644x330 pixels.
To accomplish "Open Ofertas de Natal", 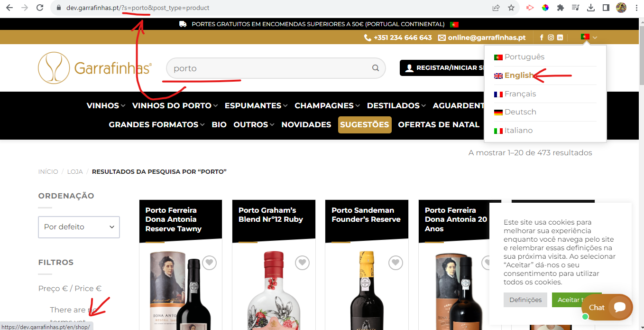I will tap(439, 124).
